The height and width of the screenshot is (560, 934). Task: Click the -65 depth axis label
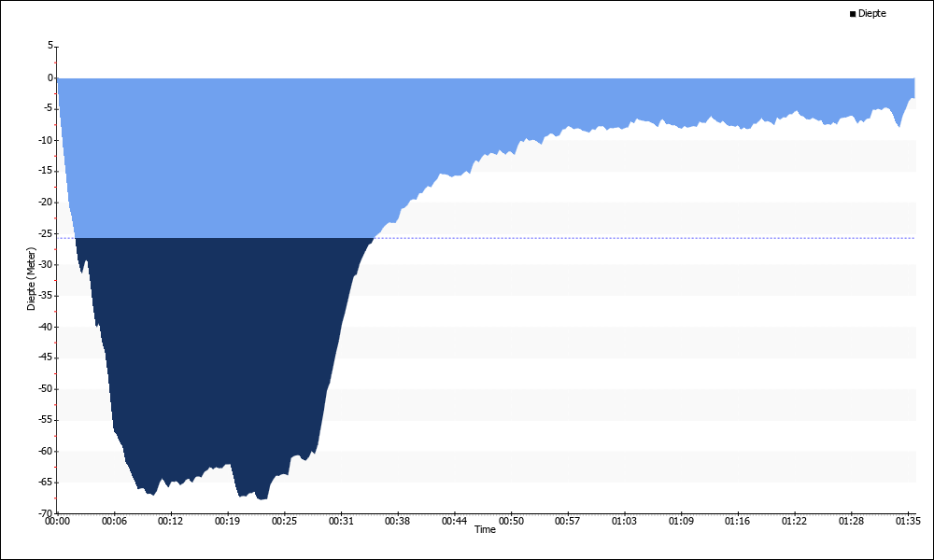[x=46, y=482]
